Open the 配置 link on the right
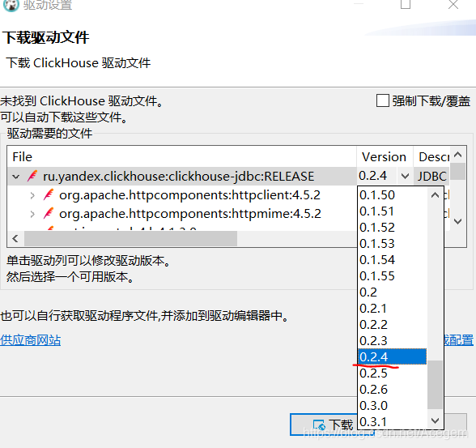 pos(459,340)
